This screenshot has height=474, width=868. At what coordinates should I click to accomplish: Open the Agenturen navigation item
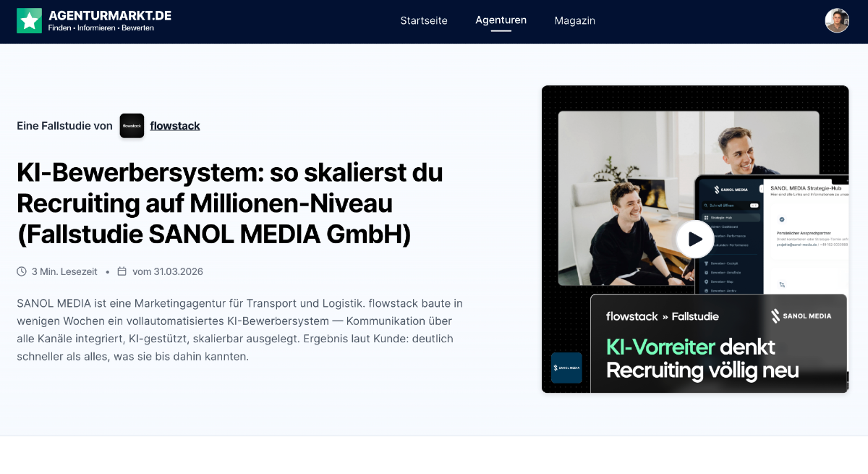click(x=501, y=20)
